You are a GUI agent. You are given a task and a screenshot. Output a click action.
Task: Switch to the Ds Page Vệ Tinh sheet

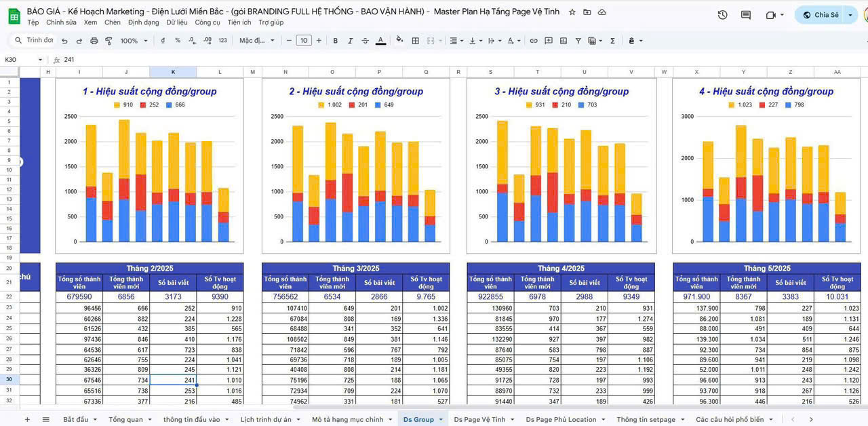(x=479, y=420)
